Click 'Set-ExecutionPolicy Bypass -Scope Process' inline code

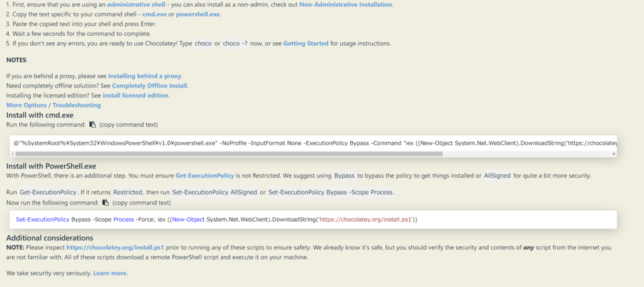331,193
